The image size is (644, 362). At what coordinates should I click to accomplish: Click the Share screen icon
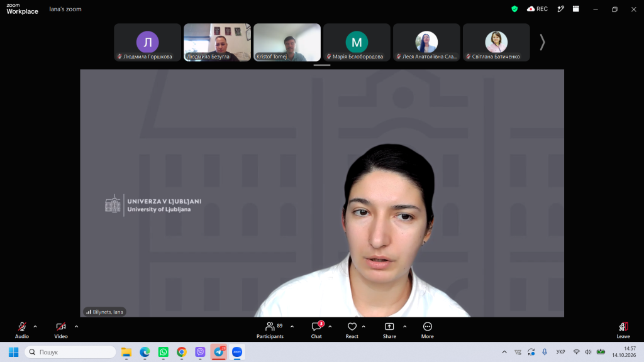point(389,330)
